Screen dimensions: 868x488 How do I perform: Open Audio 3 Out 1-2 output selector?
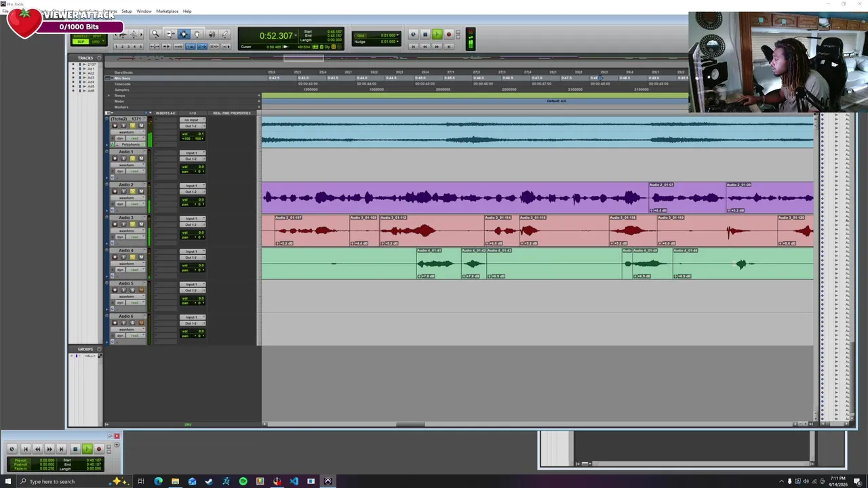(193, 224)
